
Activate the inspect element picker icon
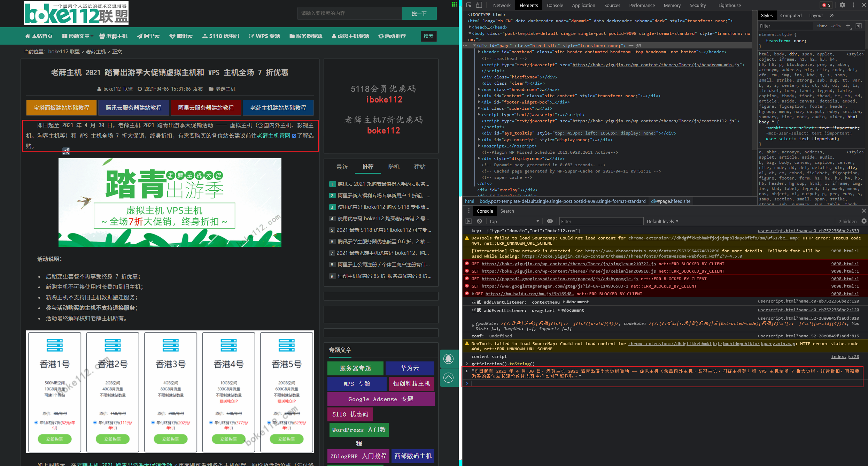click(x=469, y=5)
